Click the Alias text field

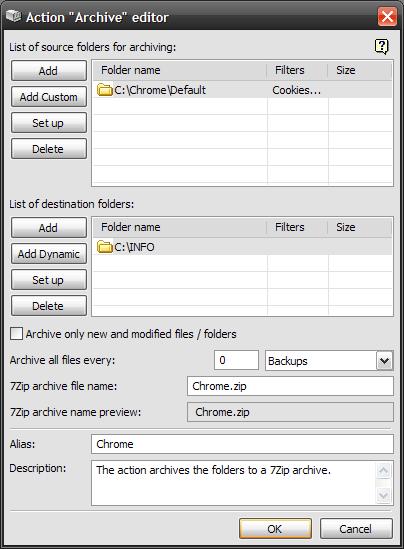242,444
